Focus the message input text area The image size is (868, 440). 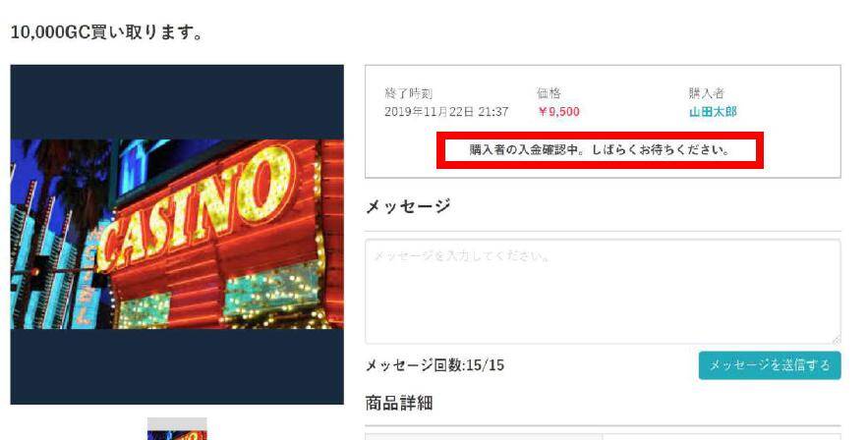tap(603, 292)
